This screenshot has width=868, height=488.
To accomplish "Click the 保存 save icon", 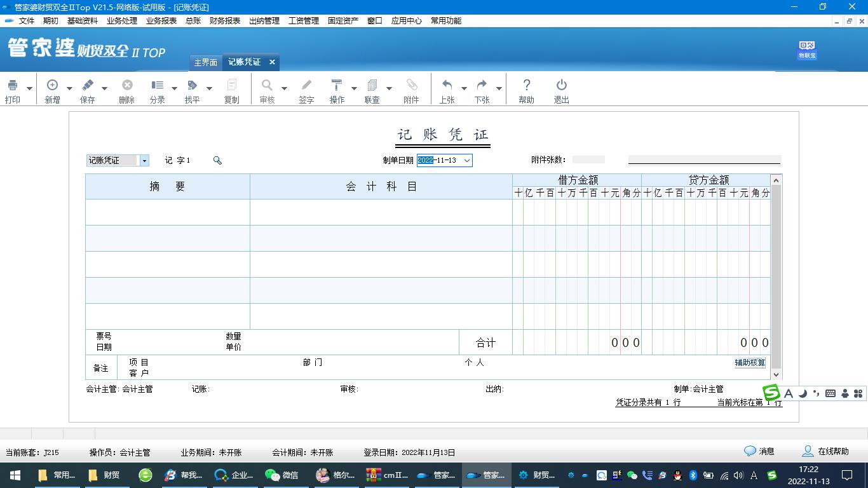I will click(88, 85).
